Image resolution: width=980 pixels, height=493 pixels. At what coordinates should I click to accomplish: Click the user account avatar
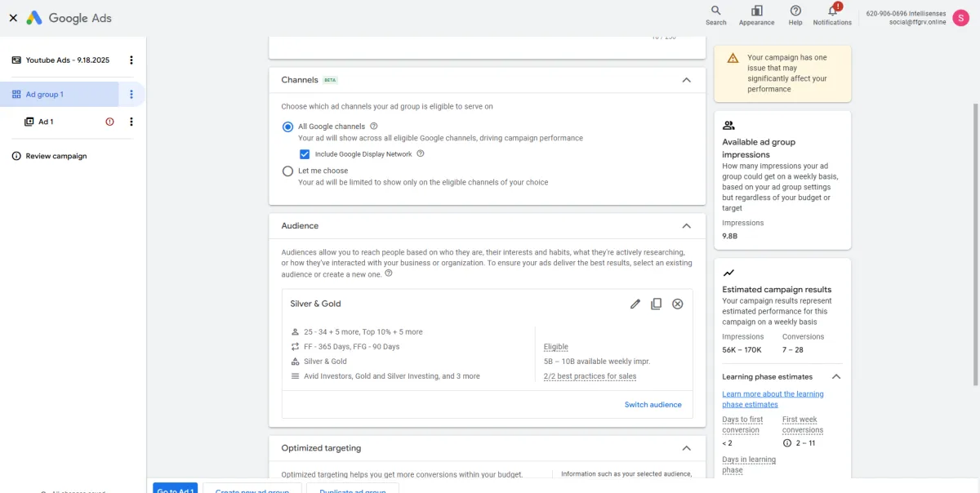point(960,17)
